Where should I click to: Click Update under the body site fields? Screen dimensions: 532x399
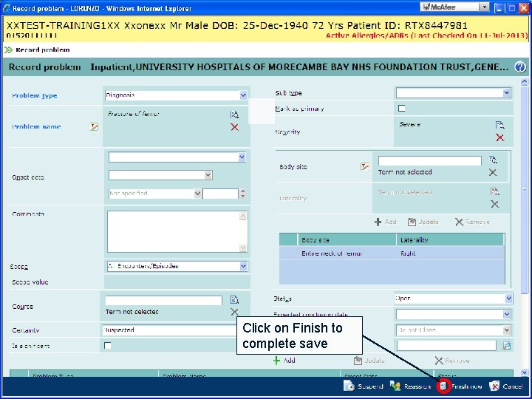pos(423,222)
